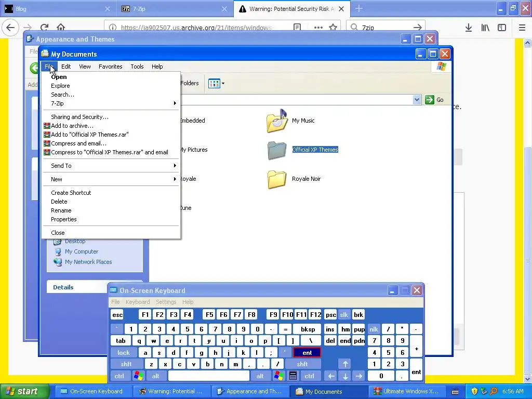Choose Add to archive... menu entry
The width and height of the screenshot is (532, 399).
[111, 126]
